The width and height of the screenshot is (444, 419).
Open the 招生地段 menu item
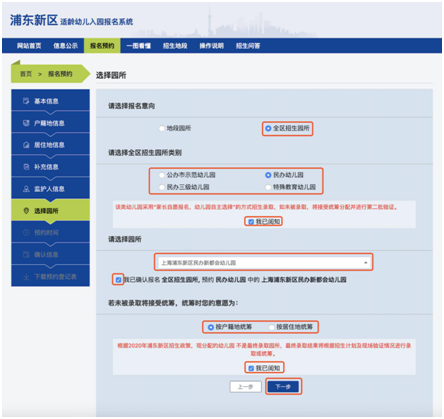[175, 46]
